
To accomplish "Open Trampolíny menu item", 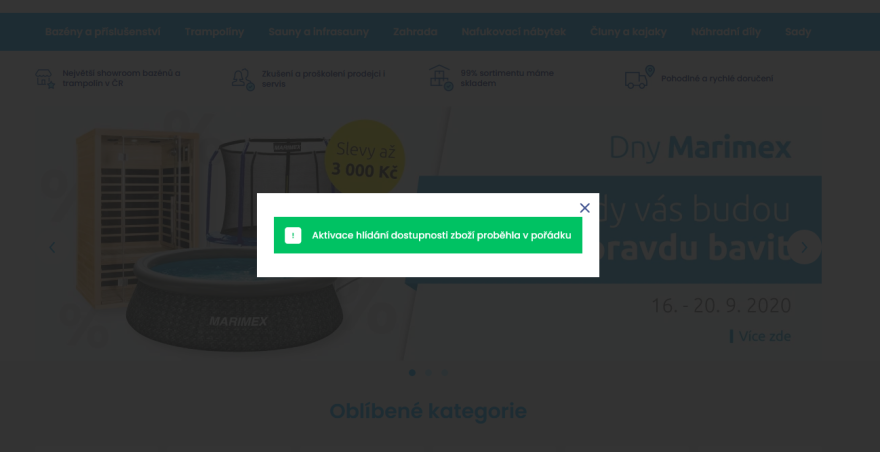I will coord(214,32).
